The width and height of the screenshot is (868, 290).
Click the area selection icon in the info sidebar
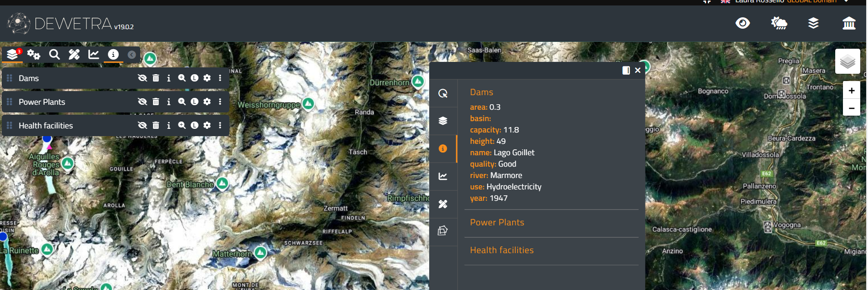coord(442,231)
